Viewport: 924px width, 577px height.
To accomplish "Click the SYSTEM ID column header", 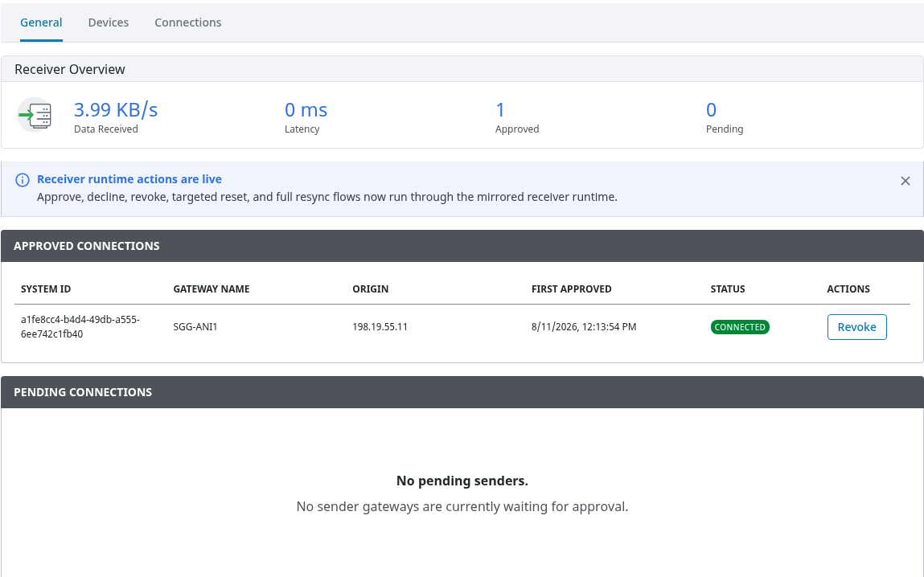I will coord(45,289).
